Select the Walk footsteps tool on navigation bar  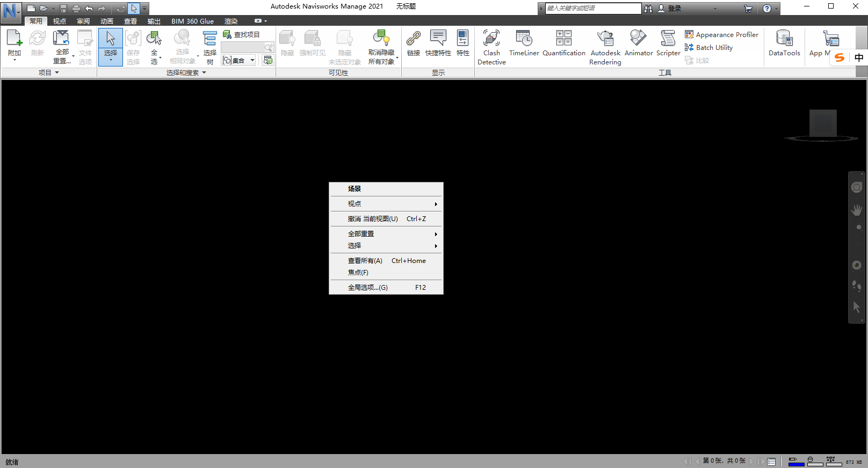[857, 286]
